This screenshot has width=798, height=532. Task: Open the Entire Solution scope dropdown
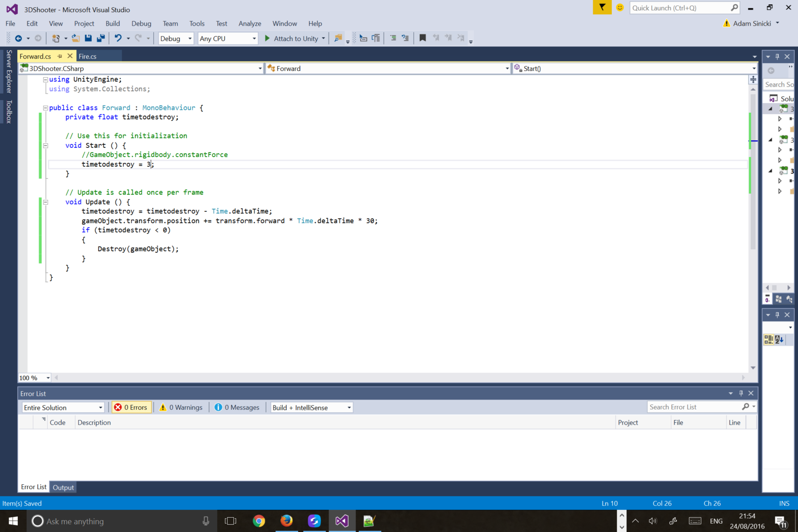coord(63,407)
